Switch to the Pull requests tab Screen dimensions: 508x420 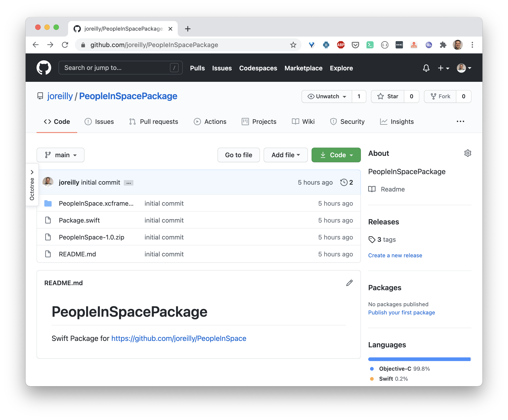coord(153,121)
